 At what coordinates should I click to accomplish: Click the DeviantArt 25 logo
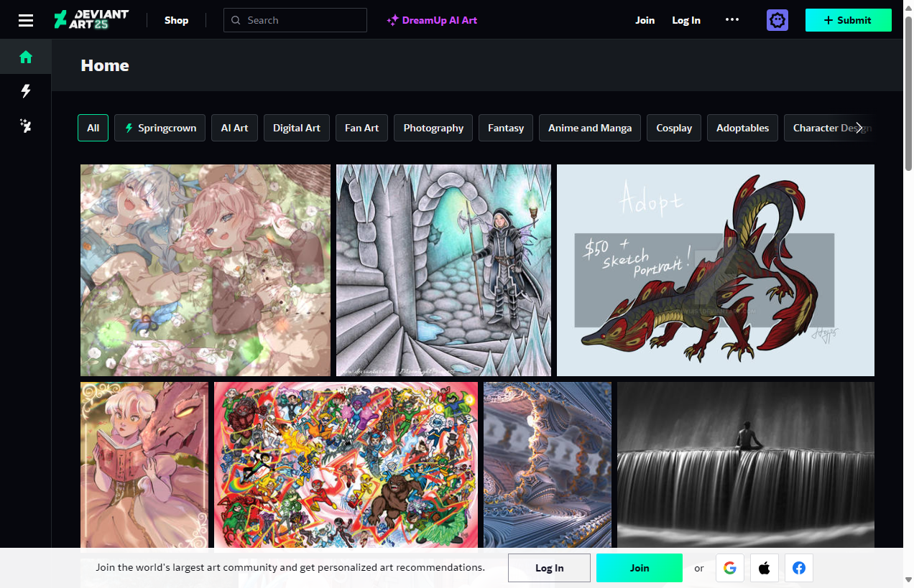tap(91, 20)
